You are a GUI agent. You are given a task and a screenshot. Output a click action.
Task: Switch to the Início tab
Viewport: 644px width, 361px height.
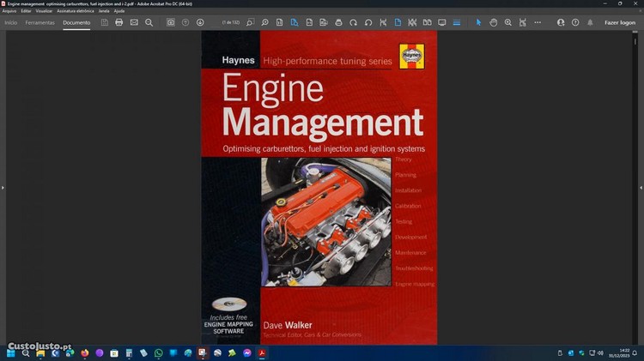[10, 22]
